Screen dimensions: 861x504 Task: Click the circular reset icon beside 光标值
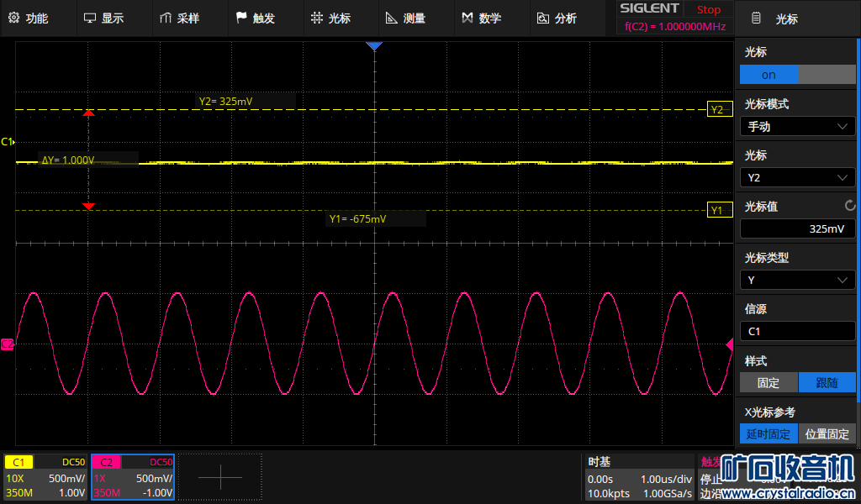click(x=849, y=206)
